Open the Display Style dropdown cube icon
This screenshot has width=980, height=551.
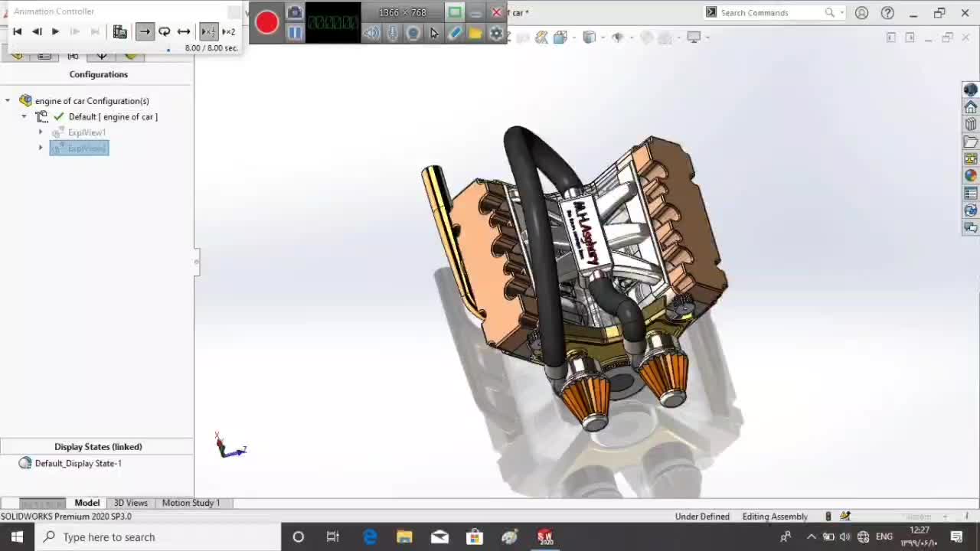click(590, 37)
